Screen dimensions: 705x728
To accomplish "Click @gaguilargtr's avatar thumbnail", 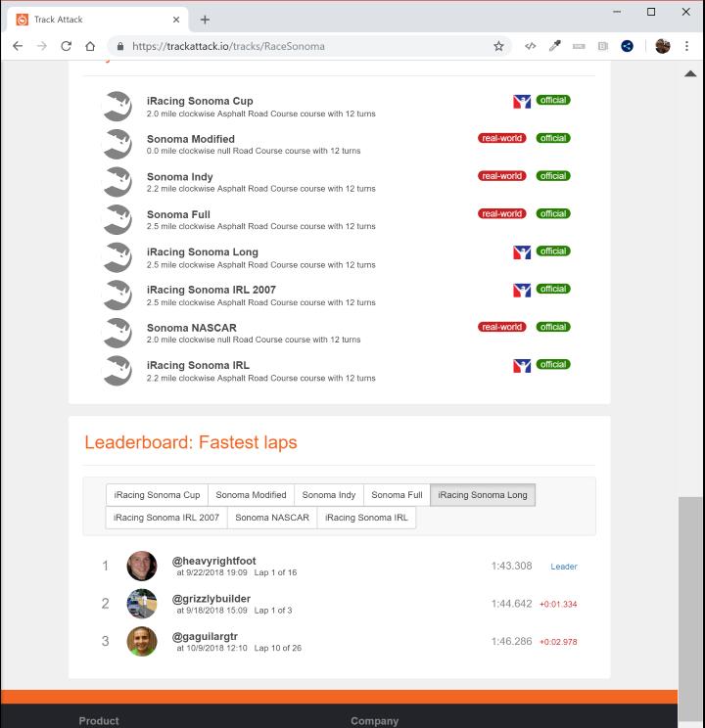I will pyautogui.click(x=142, y=641).
